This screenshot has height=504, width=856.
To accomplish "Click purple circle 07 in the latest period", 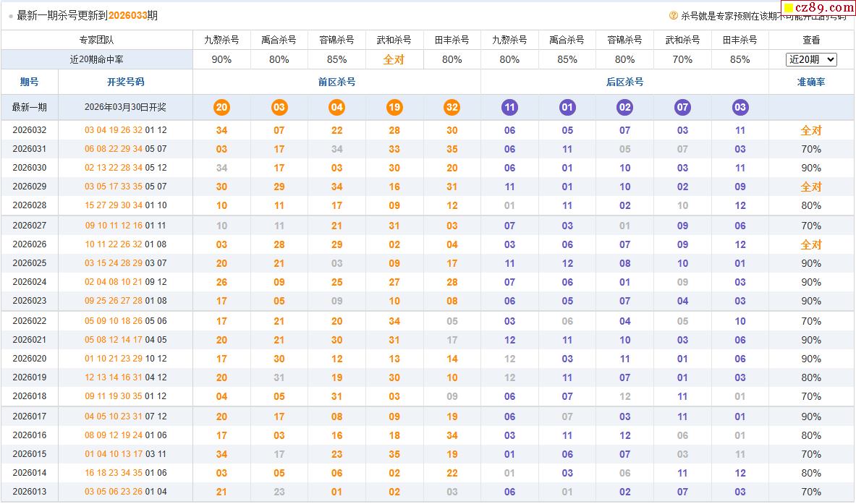I will tap(682, 108).
